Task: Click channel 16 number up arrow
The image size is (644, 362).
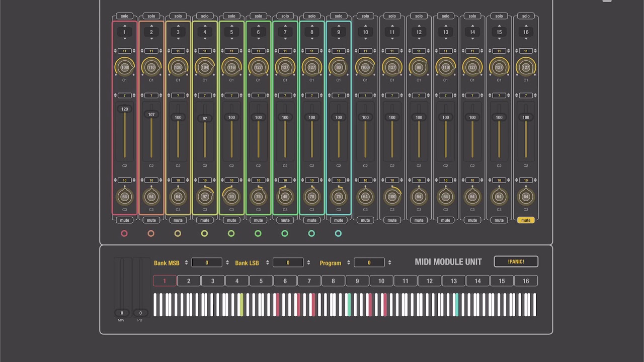Action: pyautogui.click(x=526, y=26)
